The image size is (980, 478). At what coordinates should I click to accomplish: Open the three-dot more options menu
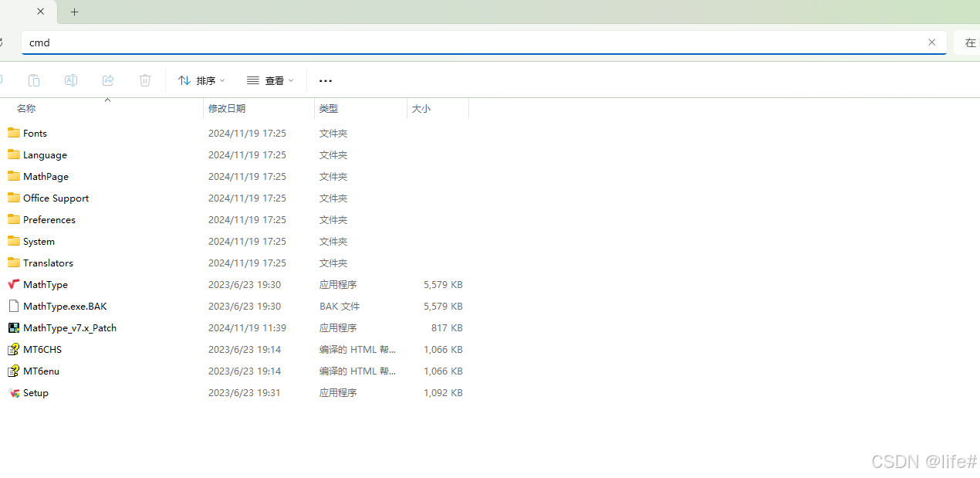click(326, 80)
